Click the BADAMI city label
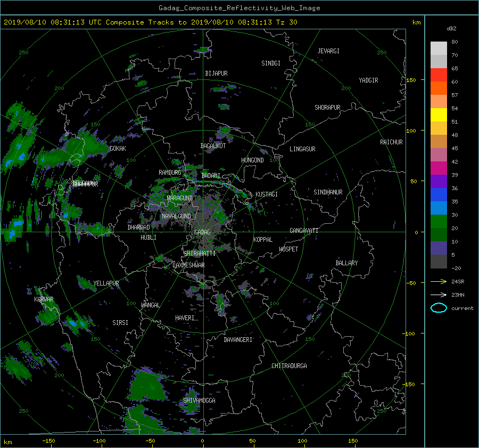479x448 pixels. coord(211,176)
